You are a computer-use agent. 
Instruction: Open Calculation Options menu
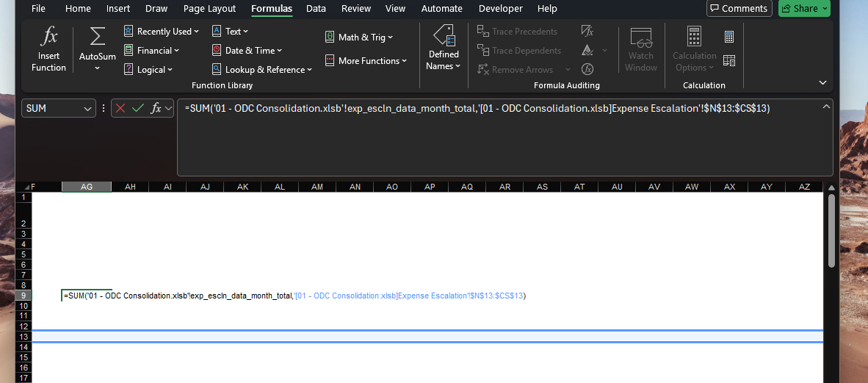[694, 50]
